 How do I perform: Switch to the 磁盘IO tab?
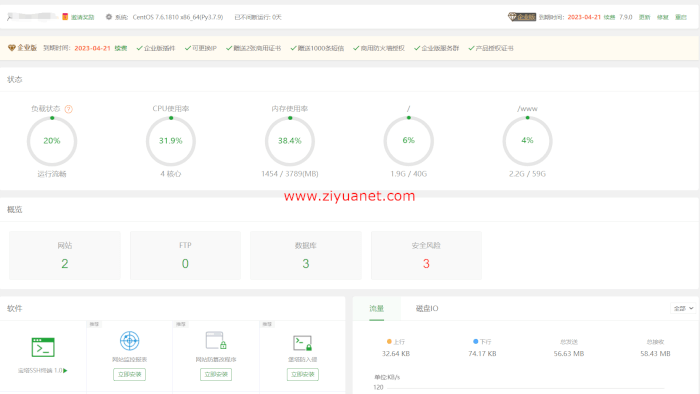click(x=427, y=308)
